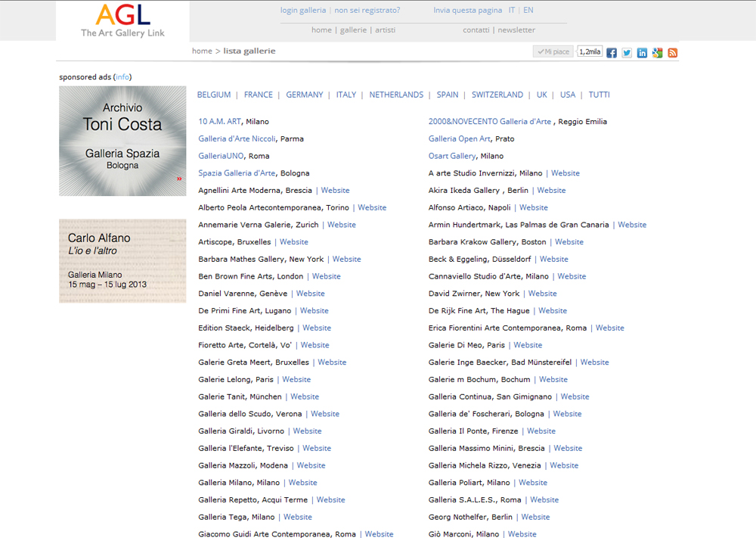
Task: Filter galleries by GERMANY
Action: click(304, 95)
